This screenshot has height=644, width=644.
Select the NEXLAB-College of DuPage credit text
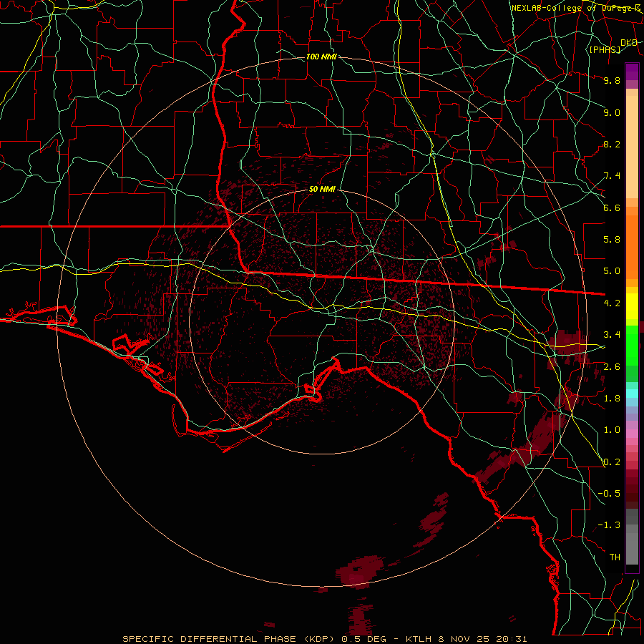pyautogui.click(x=576, y=8)
